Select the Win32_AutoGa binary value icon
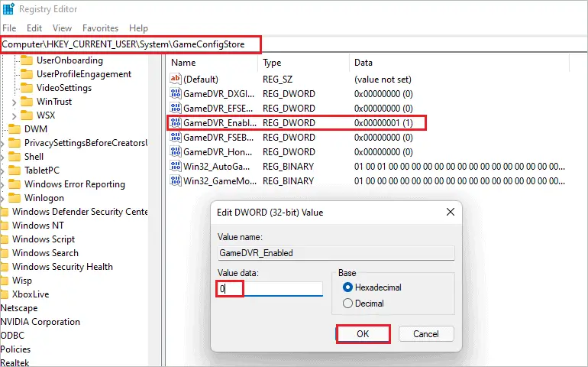The width and height of the screenshot is (588, 367). coord(175,166)
